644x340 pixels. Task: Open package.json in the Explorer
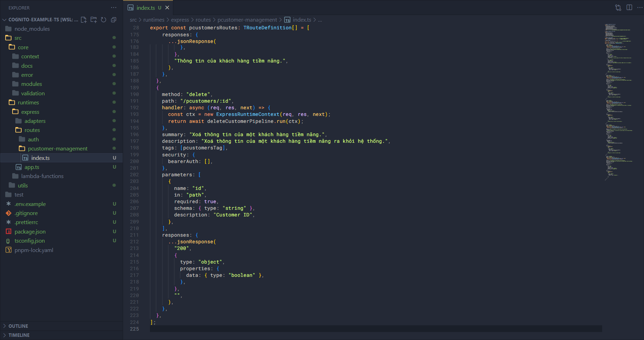click(30, 232)
